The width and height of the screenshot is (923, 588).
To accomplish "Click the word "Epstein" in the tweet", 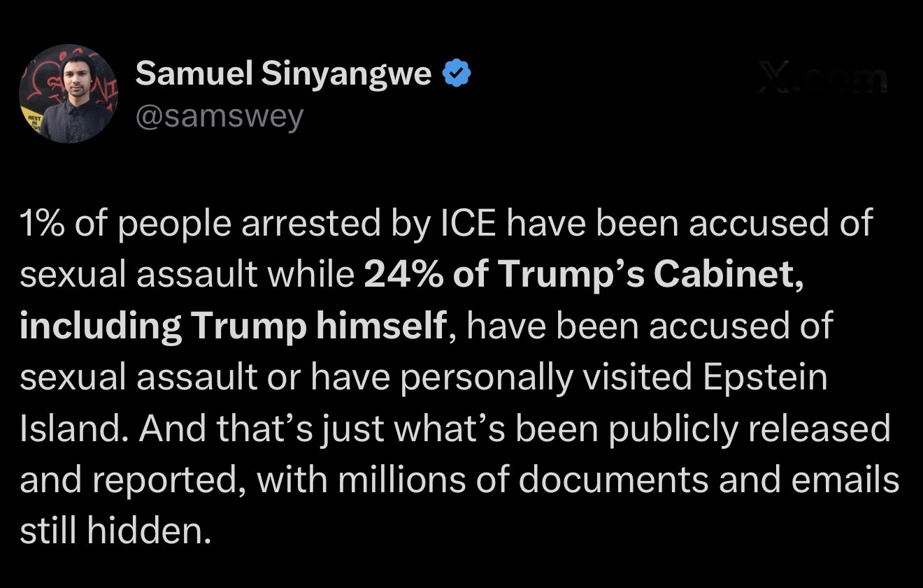I will pos(765,378).
